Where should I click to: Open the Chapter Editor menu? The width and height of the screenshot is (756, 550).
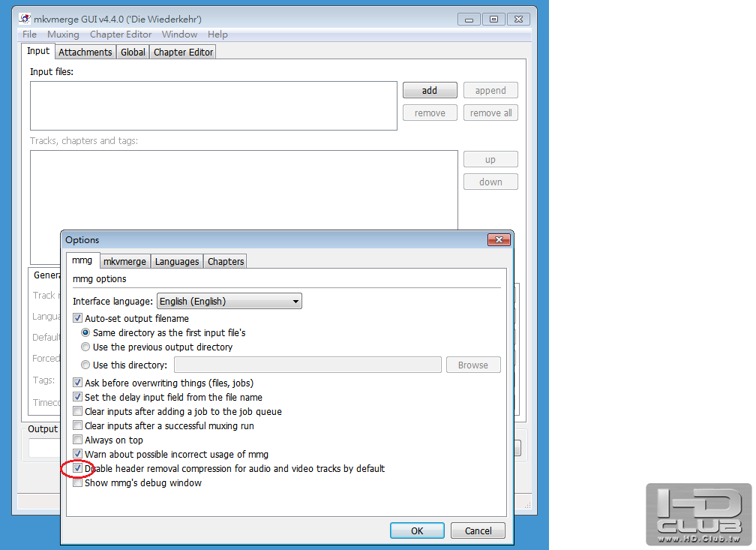(121, 35)
